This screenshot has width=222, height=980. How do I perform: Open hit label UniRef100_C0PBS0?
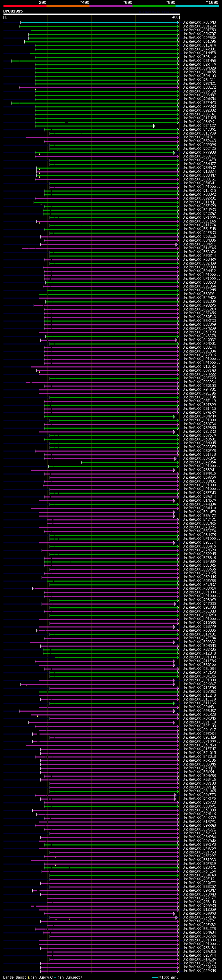tap(199, 38)
